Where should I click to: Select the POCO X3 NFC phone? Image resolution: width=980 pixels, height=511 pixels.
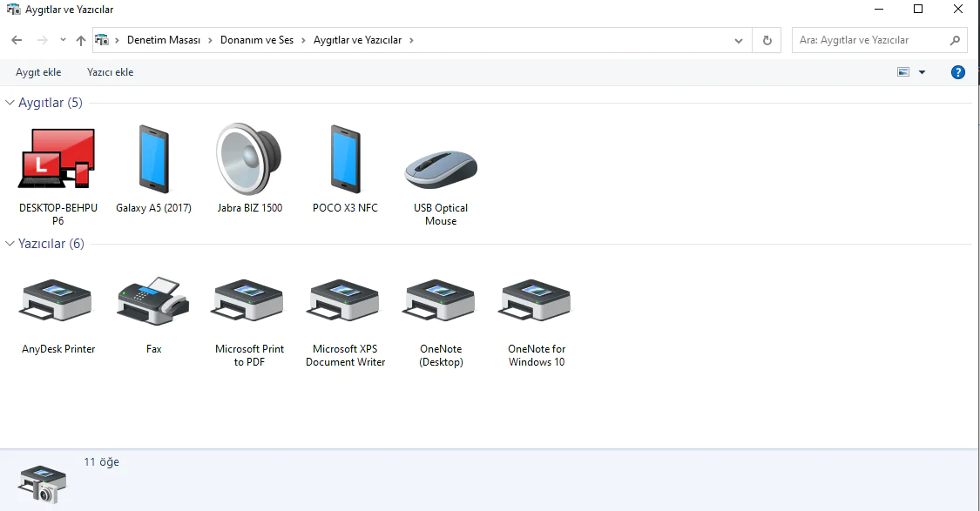tap(344, 161)
